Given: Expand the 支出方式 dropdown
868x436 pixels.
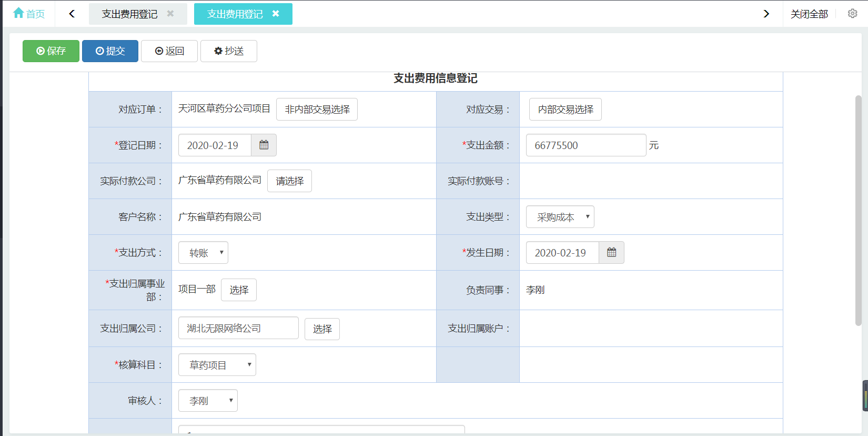Looking at the screenshot, I should (203, 253).
